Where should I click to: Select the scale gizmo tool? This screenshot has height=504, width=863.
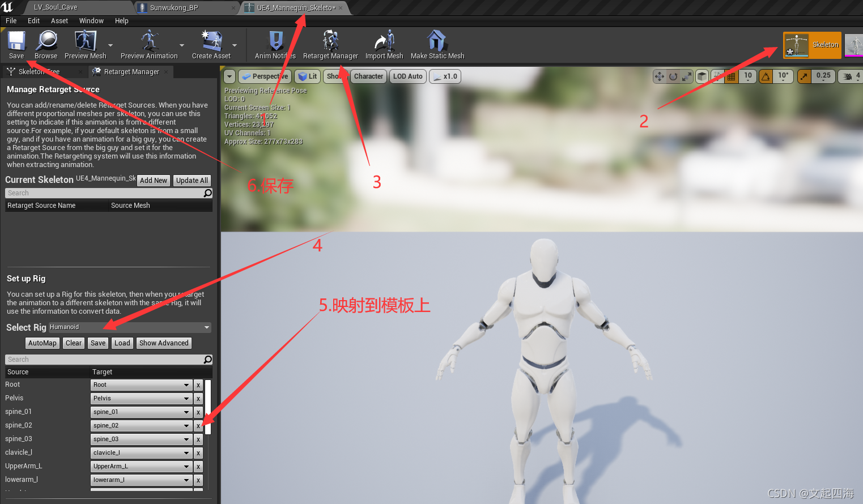687,76
